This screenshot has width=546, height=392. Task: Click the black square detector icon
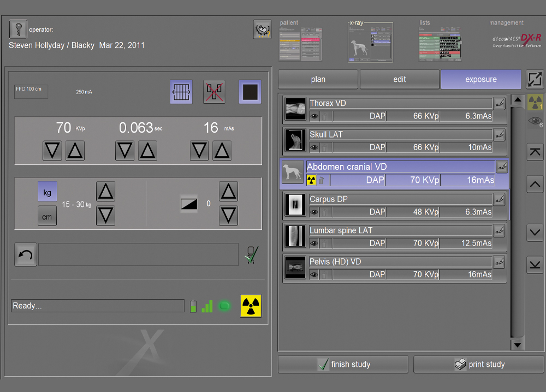click(x=250, y=92)
